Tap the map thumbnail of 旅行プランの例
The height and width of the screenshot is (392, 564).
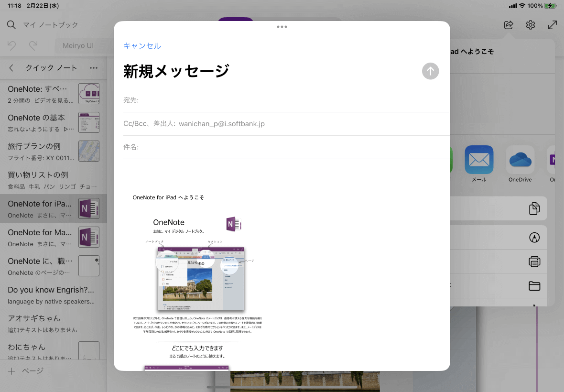89,151
